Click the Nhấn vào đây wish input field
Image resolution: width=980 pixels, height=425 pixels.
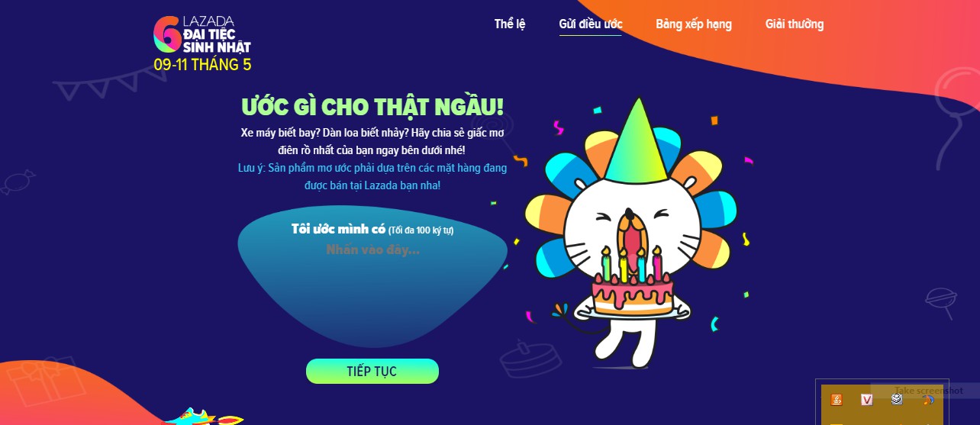click(372, 250)
